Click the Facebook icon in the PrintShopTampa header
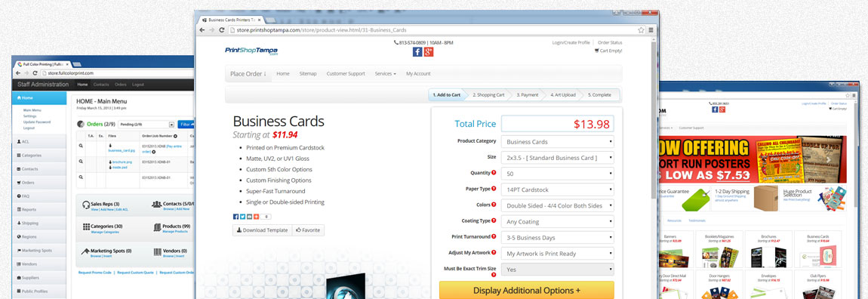 click(x=417, y=52)
